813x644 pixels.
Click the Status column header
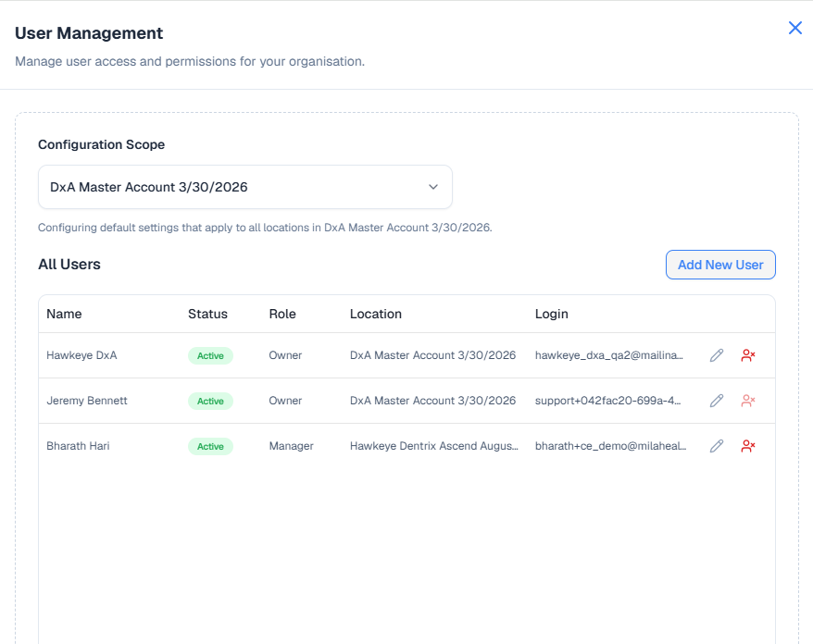click(x=207, y=314)
